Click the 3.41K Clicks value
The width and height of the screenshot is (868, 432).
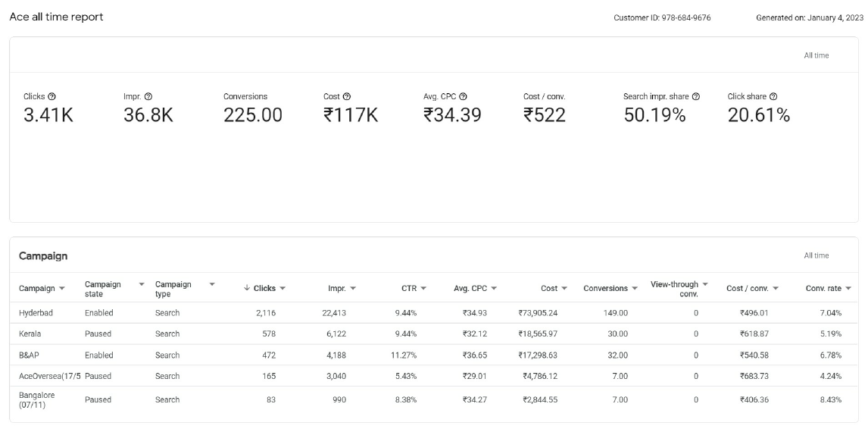click(x=48, y=115)
